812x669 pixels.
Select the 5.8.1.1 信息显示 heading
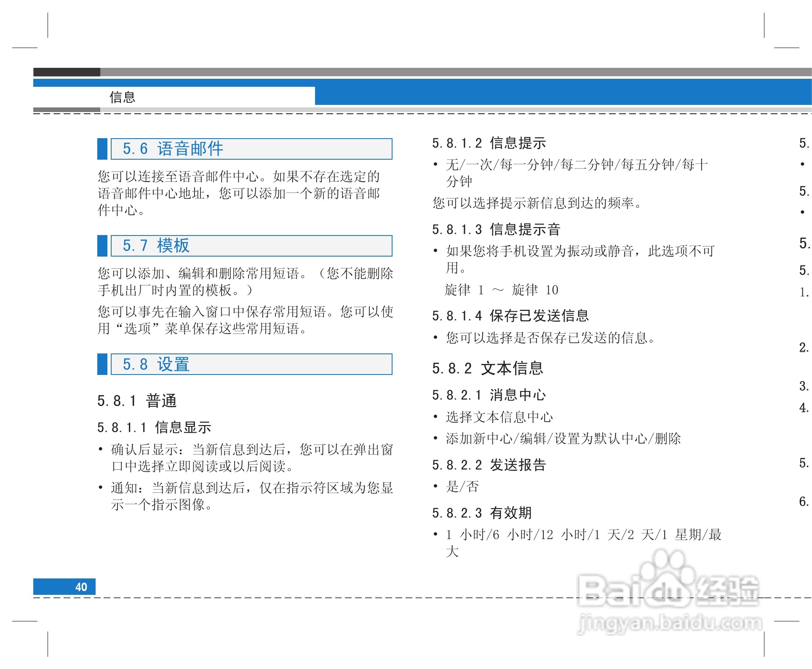tap(154, 428)
